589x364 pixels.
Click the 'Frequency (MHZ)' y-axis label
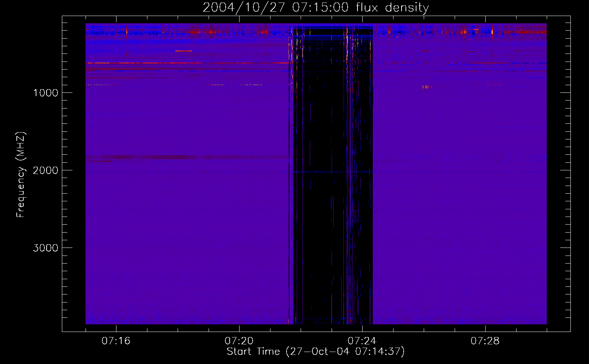tap(21, 175)
